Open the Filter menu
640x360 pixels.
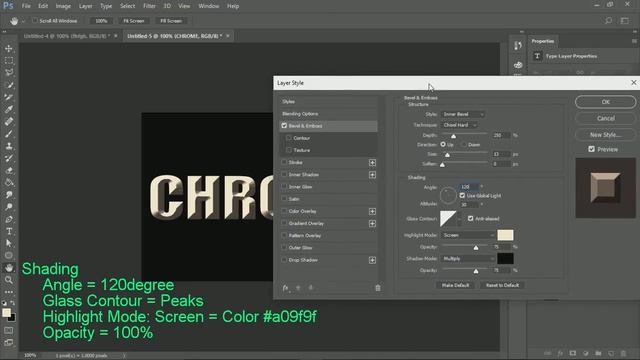149,6
